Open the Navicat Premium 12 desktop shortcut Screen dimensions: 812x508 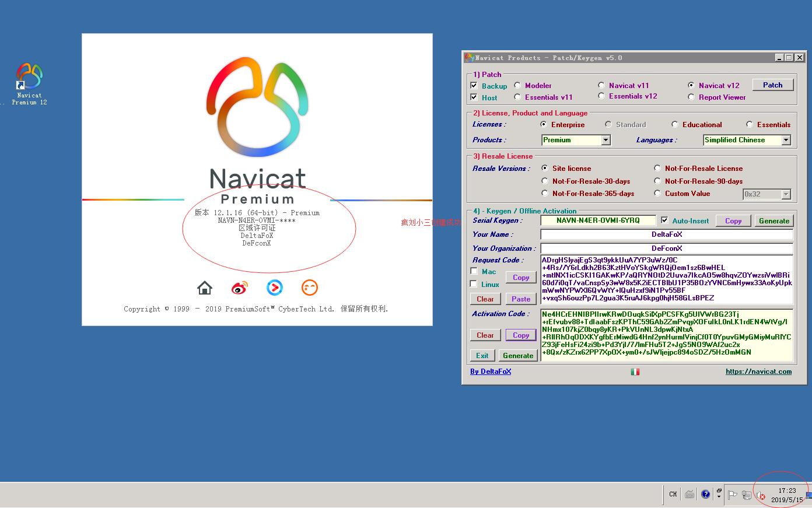point(29,83)
